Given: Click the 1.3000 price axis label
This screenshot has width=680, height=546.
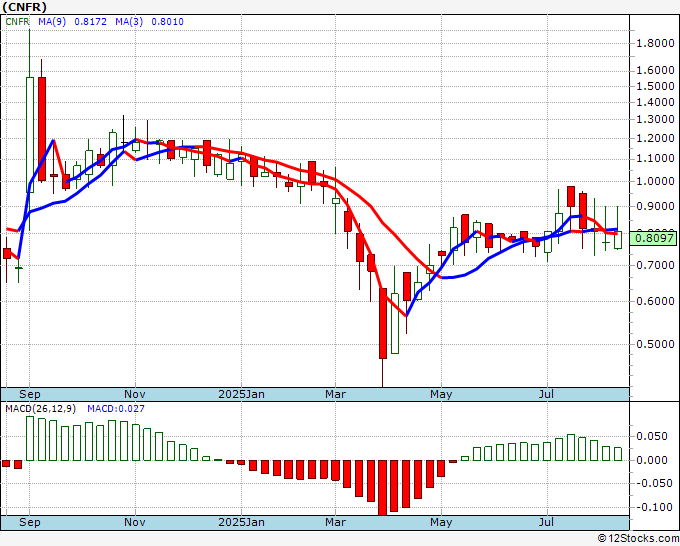Looking at the screenshot, I should tap(655, 119).
